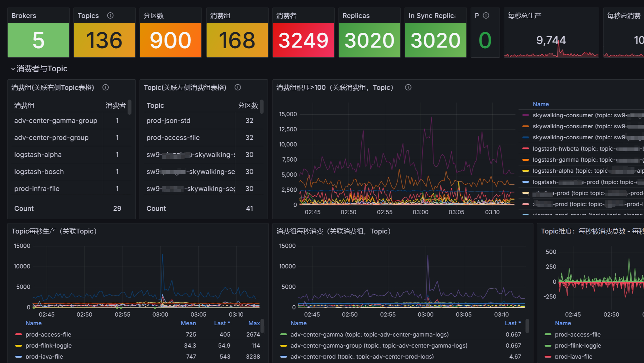The image size is (644, 363).
Task: Select prod-json-std topic row
Action: [204, 121]
